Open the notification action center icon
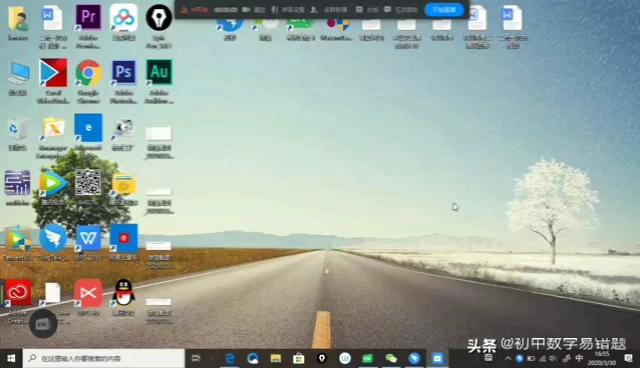 [628, 358]
